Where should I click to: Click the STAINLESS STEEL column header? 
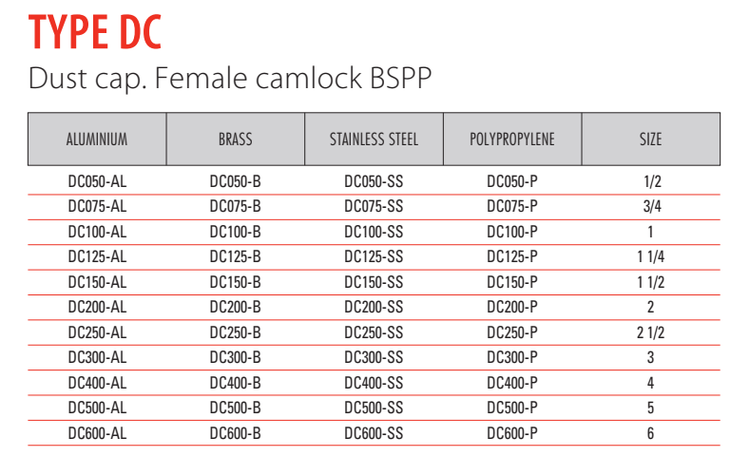click(x=374, y=140)
